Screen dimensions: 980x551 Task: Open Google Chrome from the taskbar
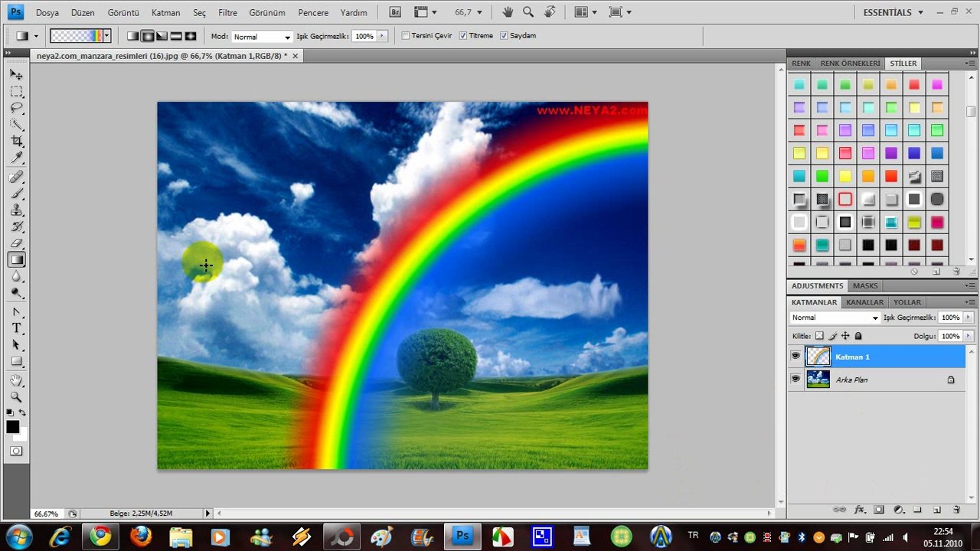pyautogui.click(x=100, y=536)
